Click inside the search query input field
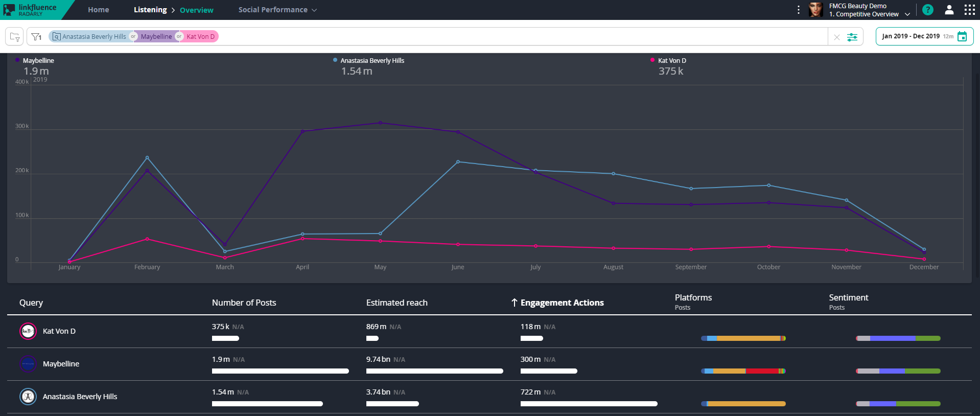The width and height of the screenshot is (980, 416). (521, 36)
